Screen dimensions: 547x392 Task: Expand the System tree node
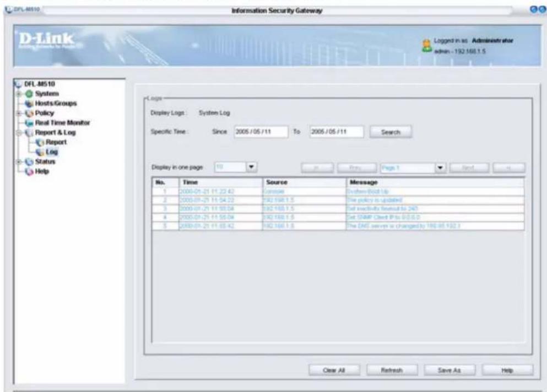coord(19,94)
